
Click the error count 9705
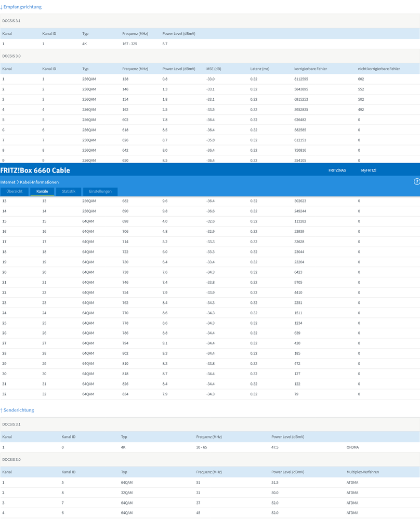[x=298, y=282]
